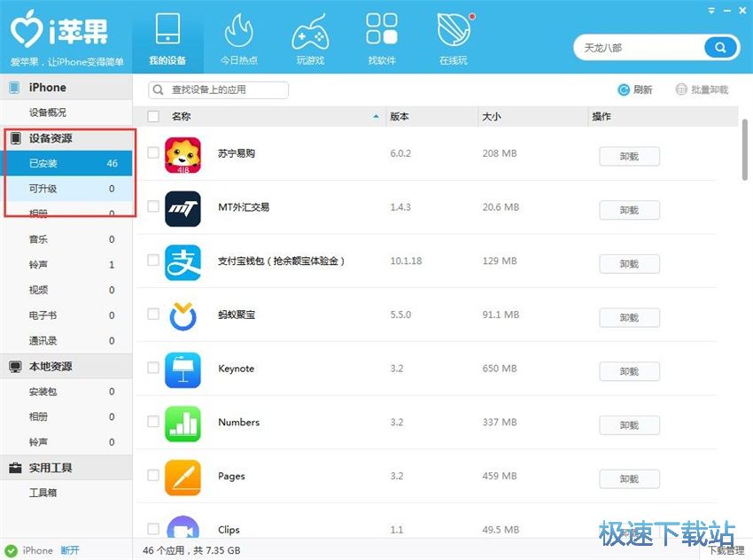The width and height of the screenshot is (753, 560).
Task: Focus the 查找设备上的应用 search box
Action: pos(219,89)
